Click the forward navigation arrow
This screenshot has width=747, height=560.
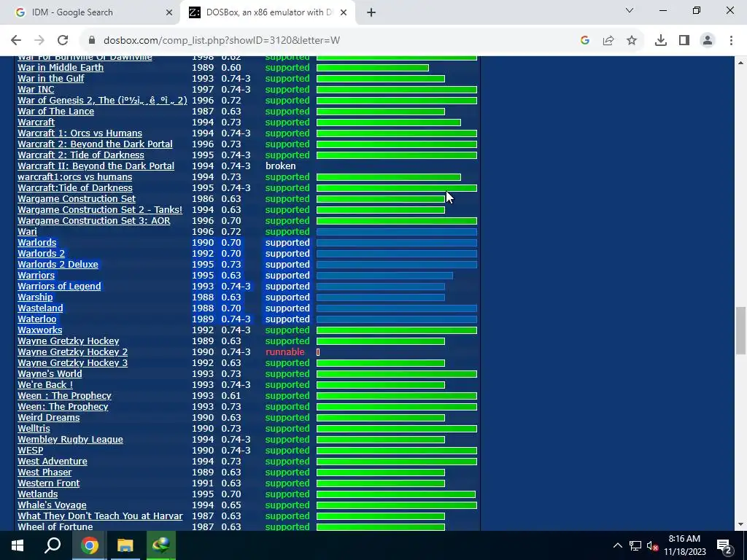[39, 41]
